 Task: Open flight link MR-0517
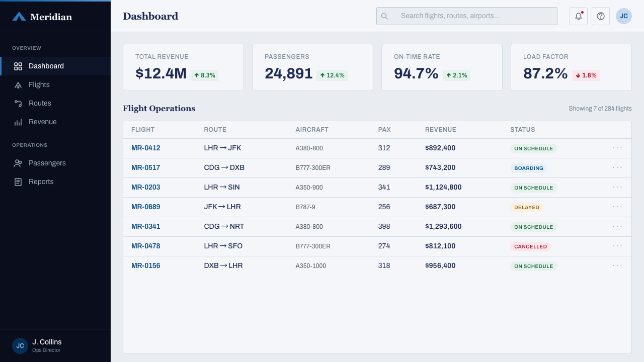coord(146,167)
